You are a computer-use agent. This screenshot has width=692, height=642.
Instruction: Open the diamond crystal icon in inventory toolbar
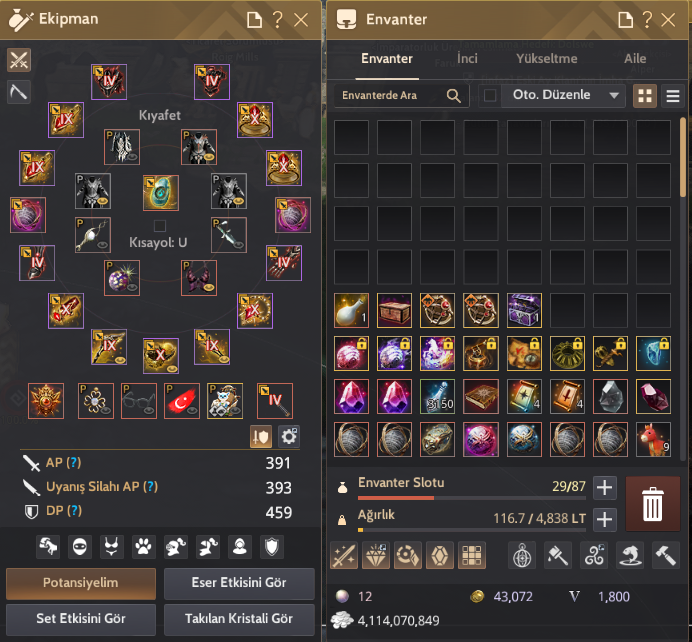(x=376, y=555)
